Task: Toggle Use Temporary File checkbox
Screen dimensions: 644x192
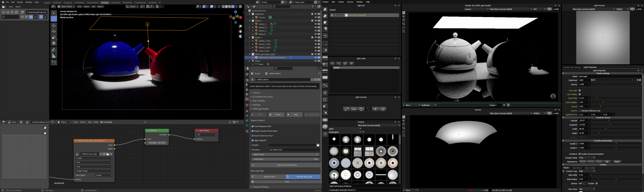Action: tap(253, 126)
